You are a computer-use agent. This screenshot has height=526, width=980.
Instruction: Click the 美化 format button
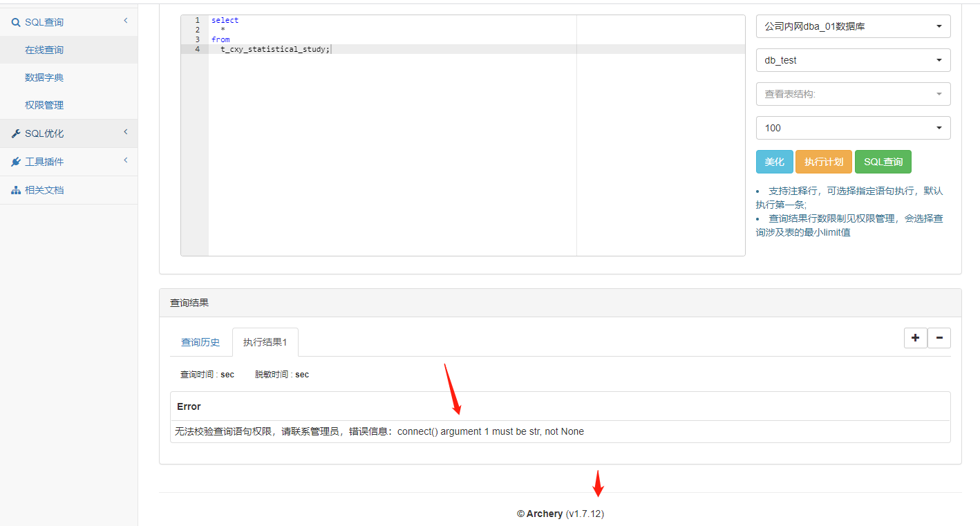pos(774,162)
